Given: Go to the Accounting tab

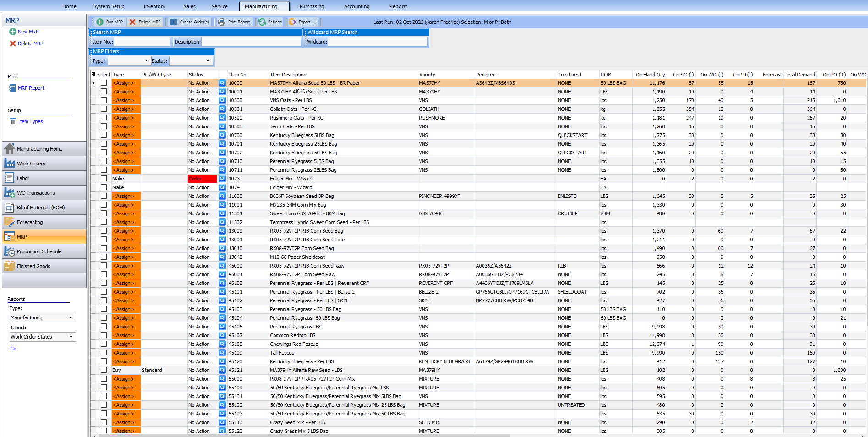Looking at the screenshot, I should tap(357, 6).
